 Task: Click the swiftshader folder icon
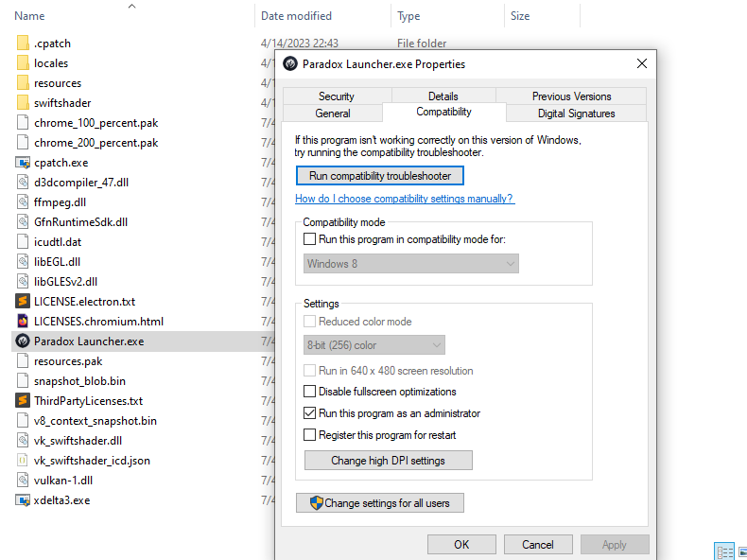[23, 103]
